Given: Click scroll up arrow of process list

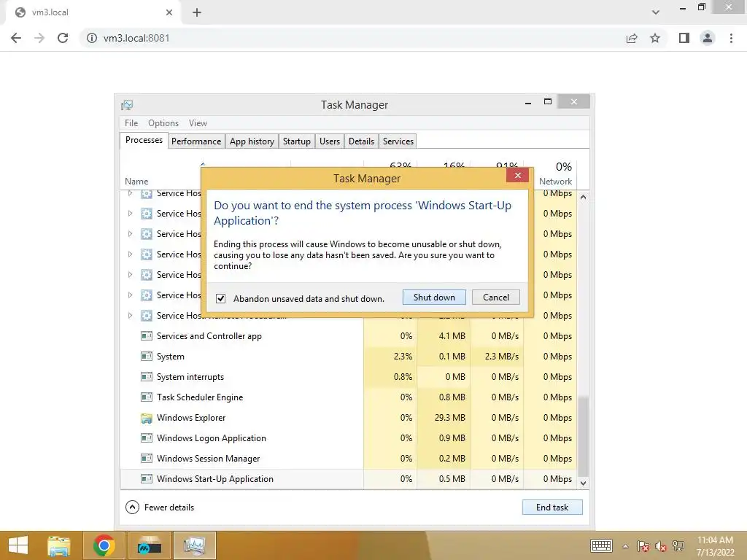Looking at the screenshot, I should point(583,197).
